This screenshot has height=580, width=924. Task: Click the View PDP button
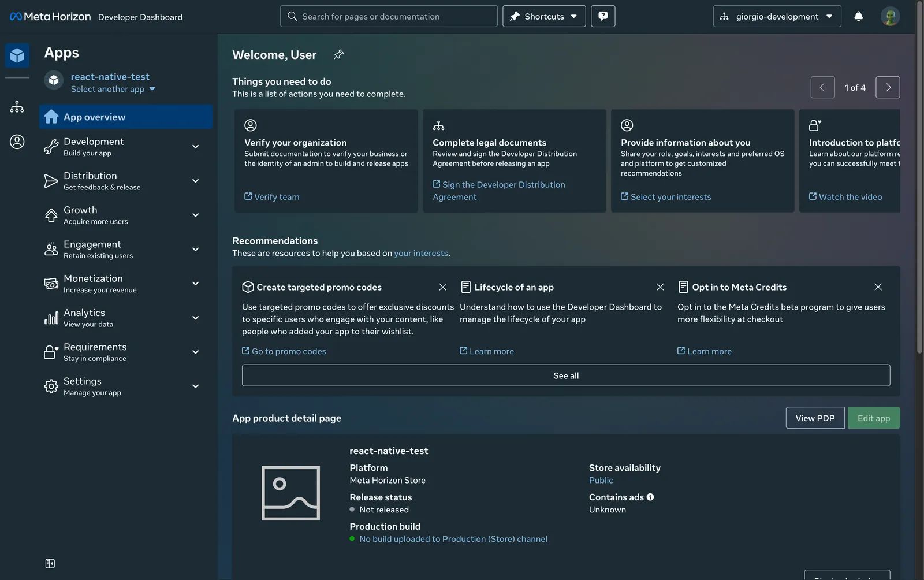tap(815, 418)
